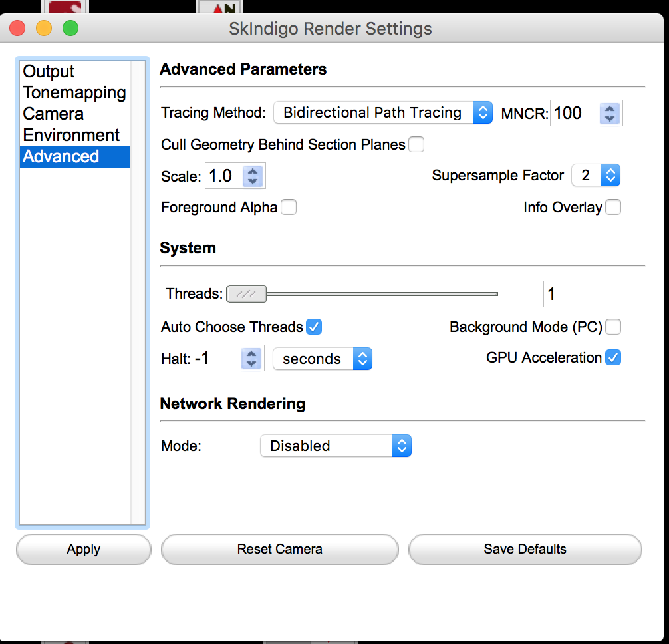Click the Threads slider handle
This screenshot has width=669, height=644.
click(247, 294)
